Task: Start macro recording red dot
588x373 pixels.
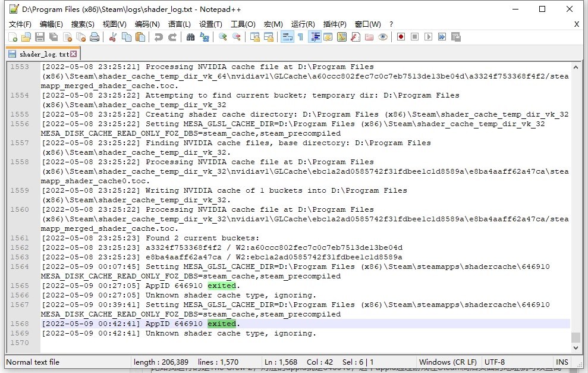Action: tap(401, 37)
